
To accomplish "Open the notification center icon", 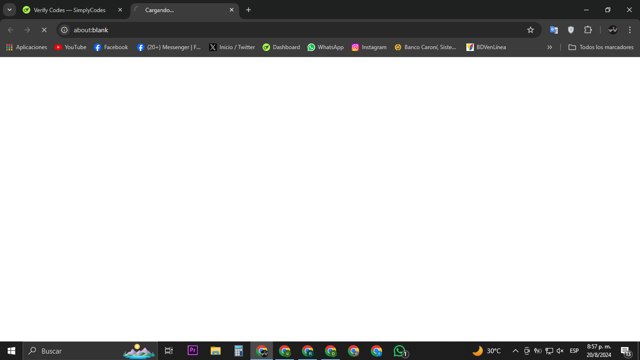I will 626,351.
